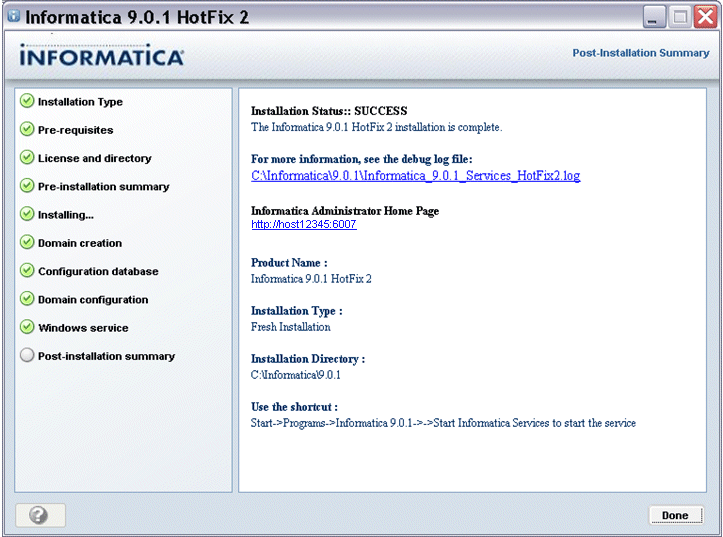Click the checkmark icon next to License and directory
The width and height of the screenshot is (723, 537).
[27, 158]
